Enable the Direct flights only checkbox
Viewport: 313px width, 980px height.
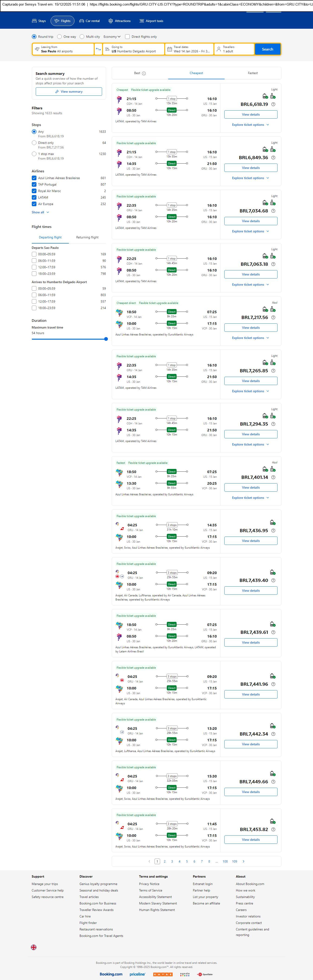coord(128,37)
